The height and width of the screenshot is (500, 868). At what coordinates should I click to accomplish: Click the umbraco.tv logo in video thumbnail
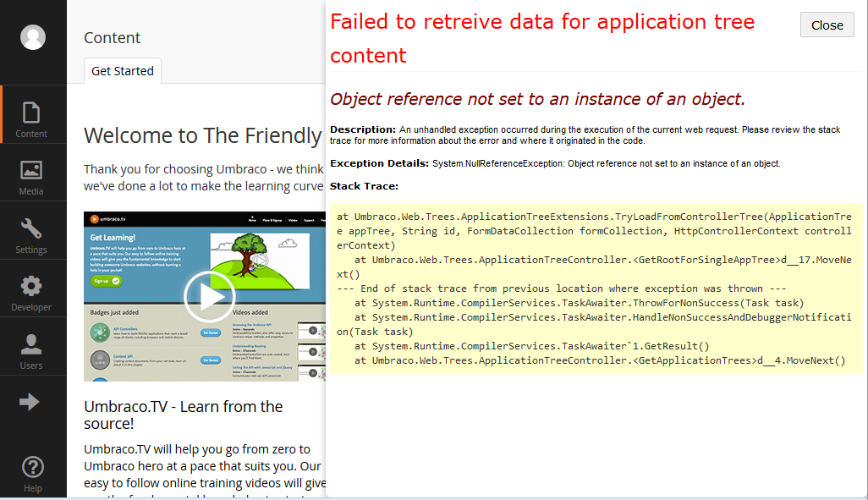[x=108, y=219]
